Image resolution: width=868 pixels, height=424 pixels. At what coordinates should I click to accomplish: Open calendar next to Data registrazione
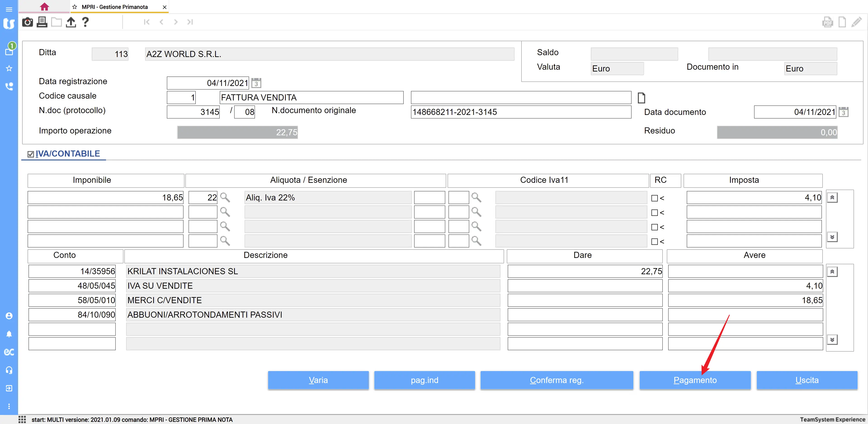256,83
